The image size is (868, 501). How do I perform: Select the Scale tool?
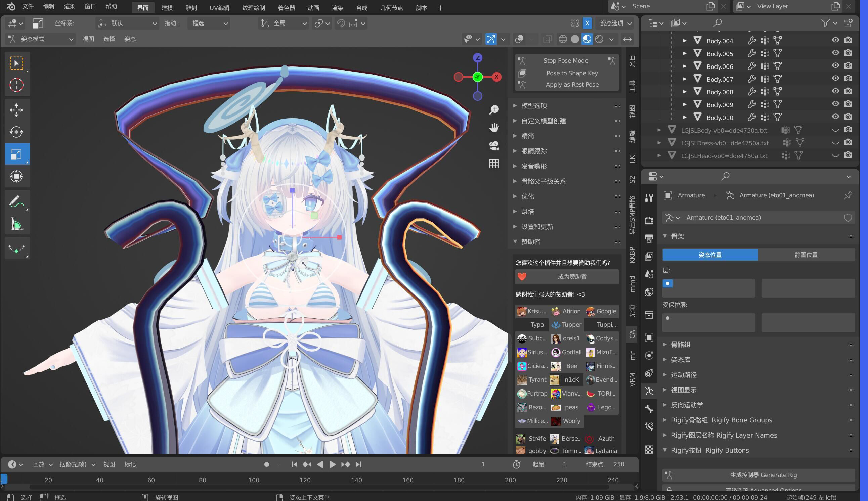click(x=16, y=154)
